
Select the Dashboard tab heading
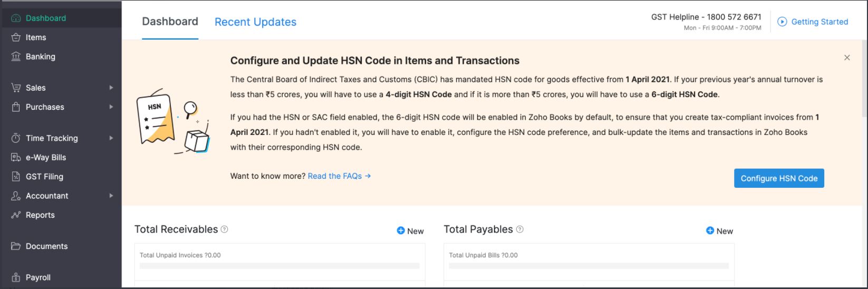click(170, 22)
